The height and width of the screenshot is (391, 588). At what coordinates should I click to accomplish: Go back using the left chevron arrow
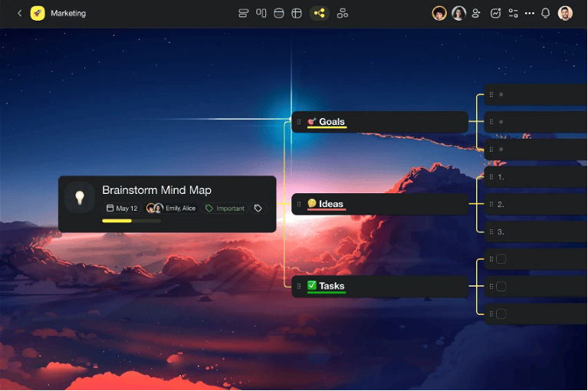(19, 14)
